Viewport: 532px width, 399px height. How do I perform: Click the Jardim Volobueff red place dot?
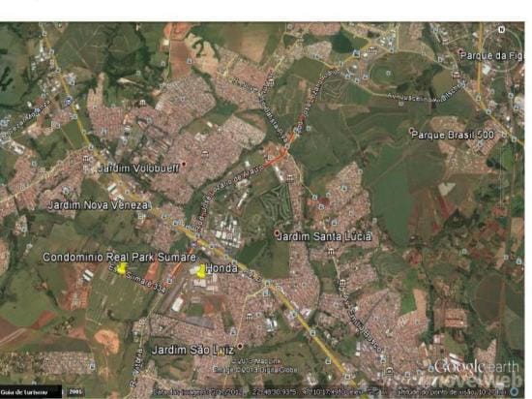(184, 164)
